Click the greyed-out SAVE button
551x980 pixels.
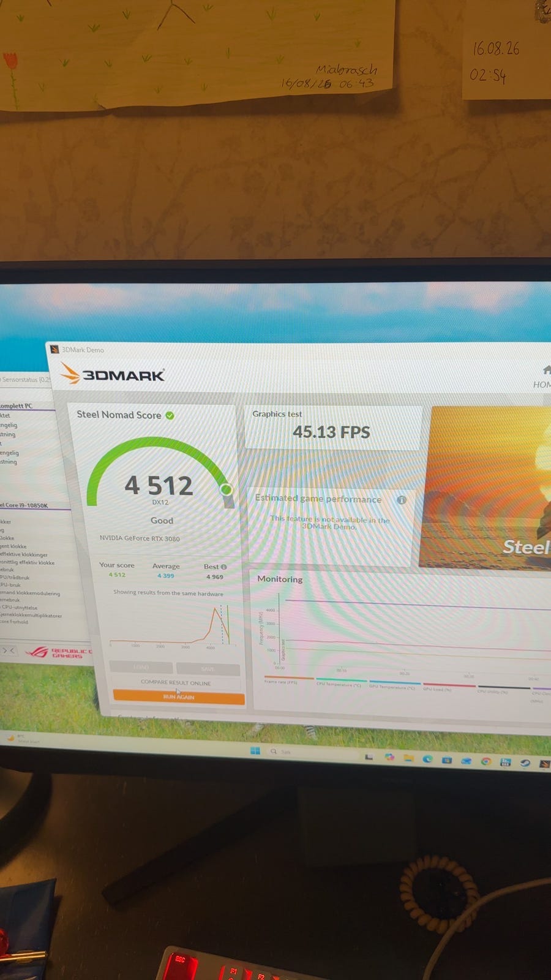(x=208, y=668)
